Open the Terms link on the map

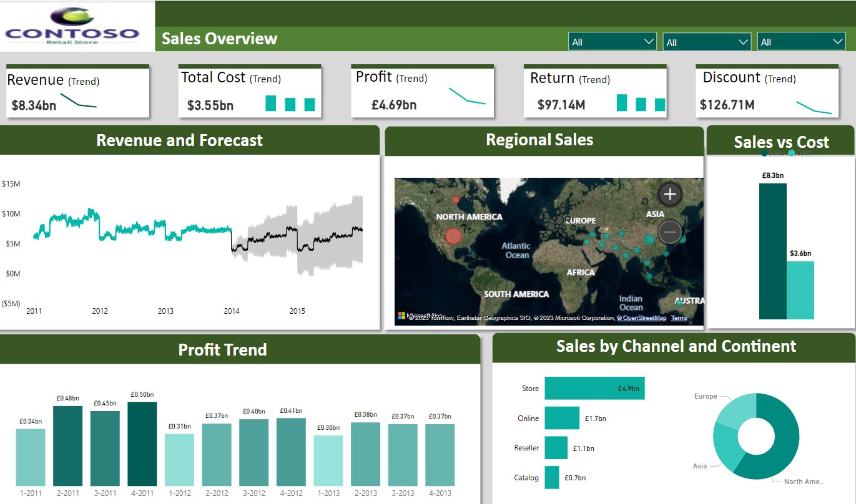[x=678, y=317]
